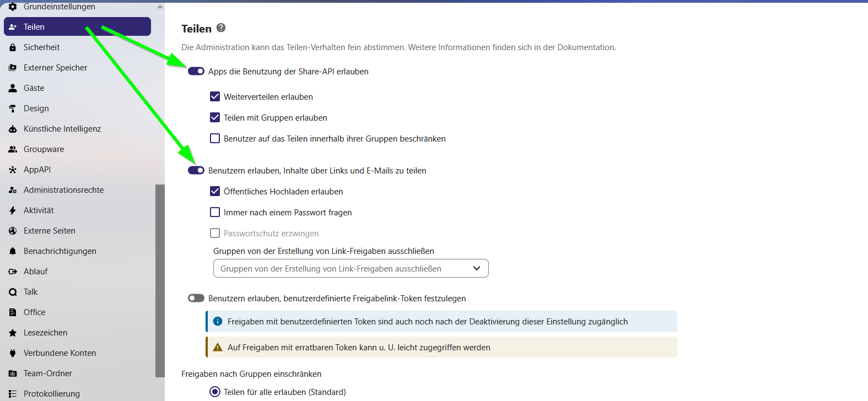Select Teilen für alle erlauben radio button
The width and height of the screenshot is (868, 401).
(x=215, y=392)
